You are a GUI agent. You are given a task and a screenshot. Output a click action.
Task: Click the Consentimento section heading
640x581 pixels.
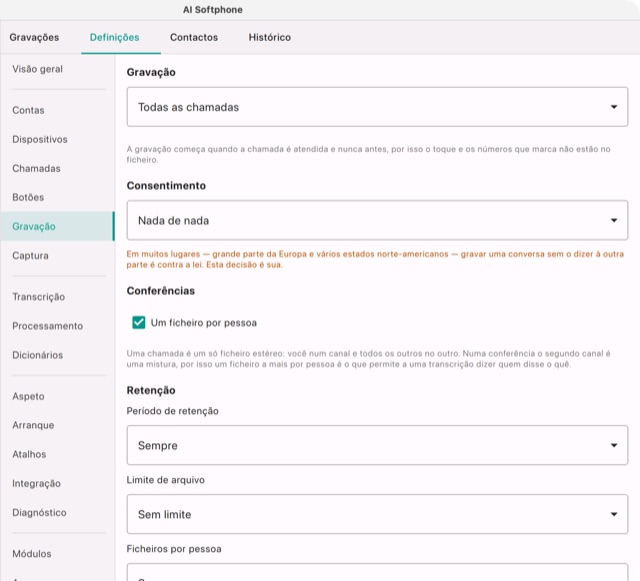coord(166,186)
